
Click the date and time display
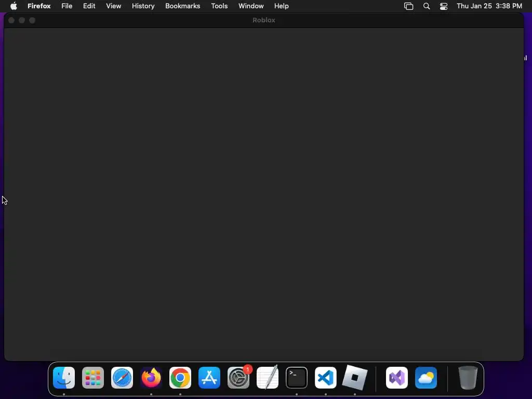pyautogui.click(x=489, y=6)
